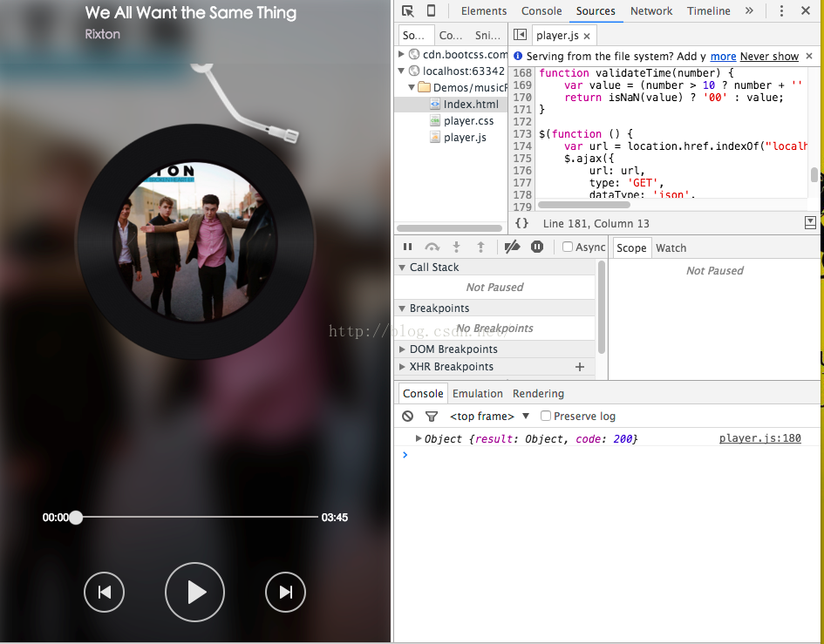This screenshot has width=824, height=644.
Task: Hide the navigator sidebar toggle icon
Action: [520, 35]
